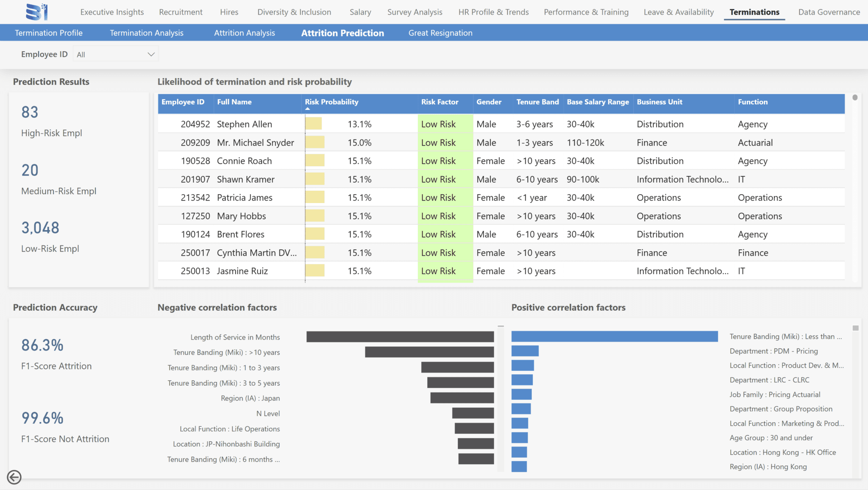Image resolution: width=868 pixels, height=490 pixels.
Task: Select the Low Risk cell for Connie Roach
Action: [445, 161]
